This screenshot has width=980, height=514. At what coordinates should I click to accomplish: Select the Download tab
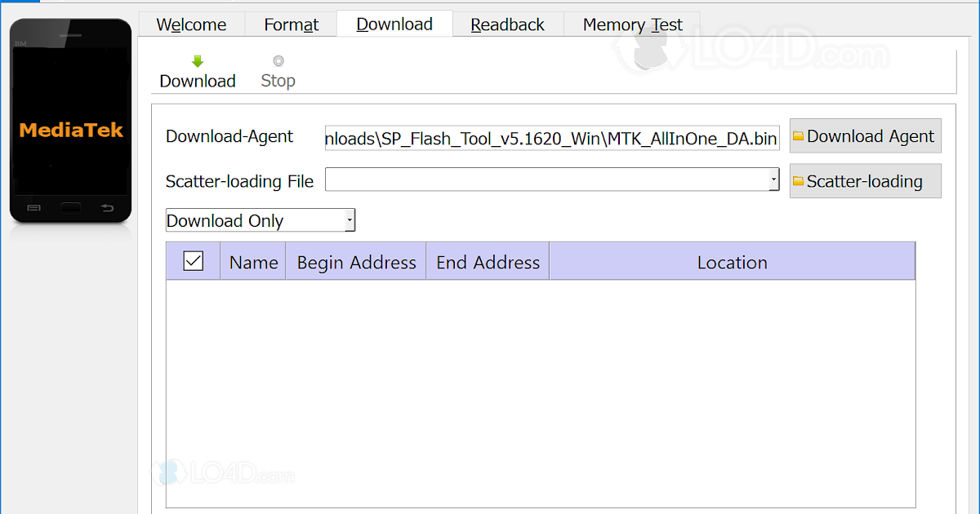tap(394, 24)
